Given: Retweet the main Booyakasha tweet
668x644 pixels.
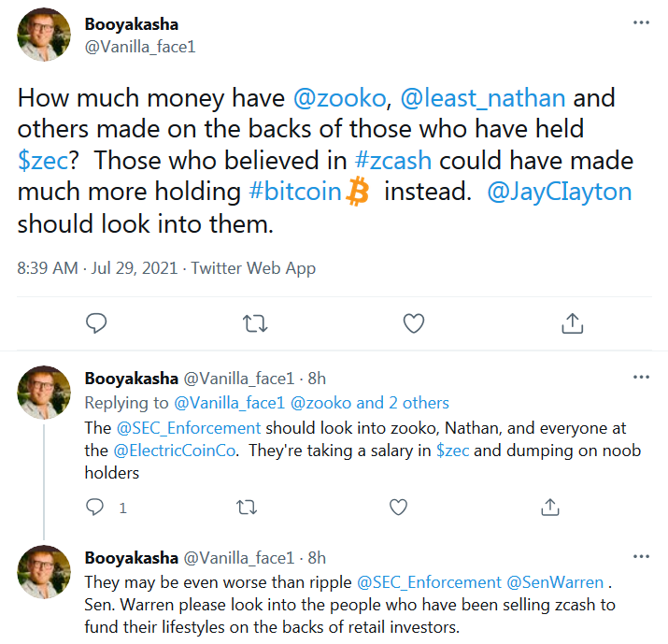Looking at the screenshot, I should tap(254, 322).
